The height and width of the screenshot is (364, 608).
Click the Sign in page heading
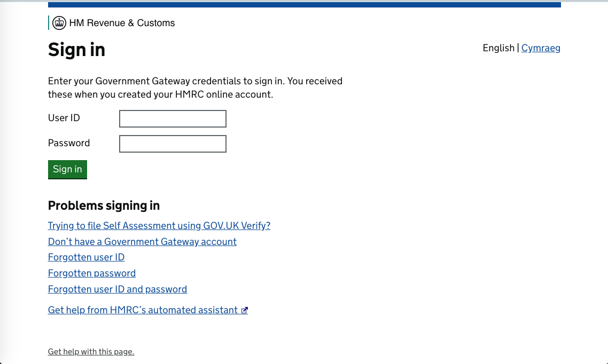click(x=76, y=50)
